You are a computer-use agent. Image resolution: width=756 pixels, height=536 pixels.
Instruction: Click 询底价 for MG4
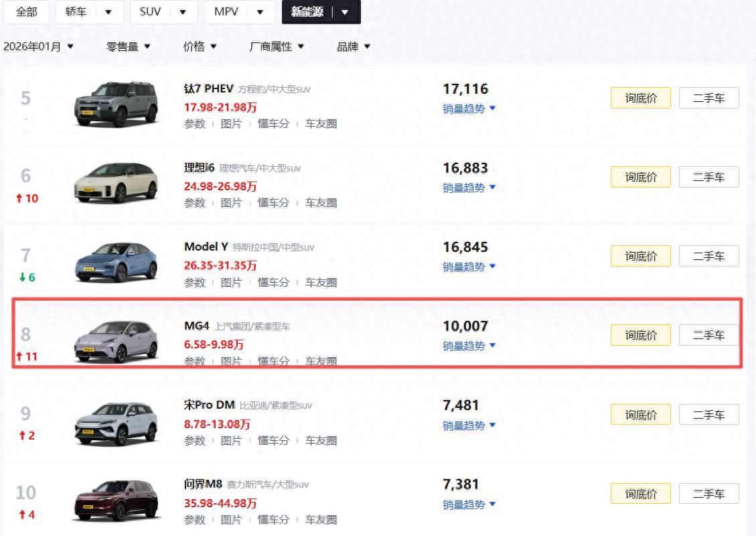tap(640, 335)
